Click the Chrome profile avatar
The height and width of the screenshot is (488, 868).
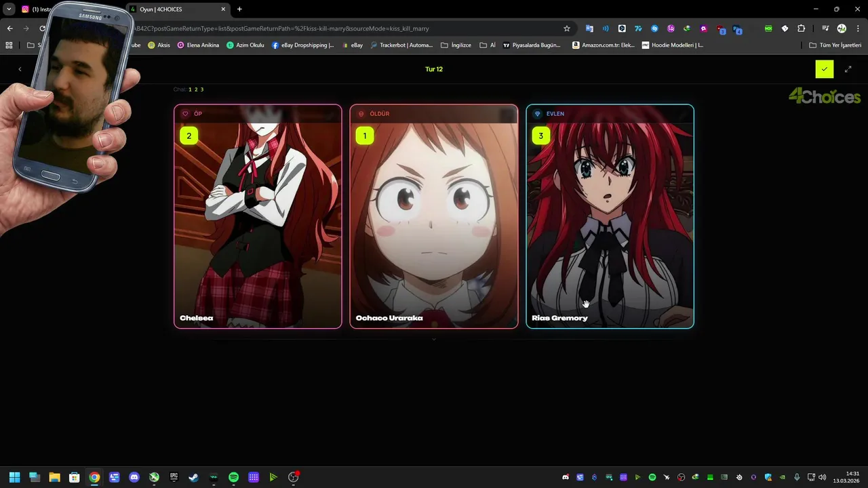(842, 28)
